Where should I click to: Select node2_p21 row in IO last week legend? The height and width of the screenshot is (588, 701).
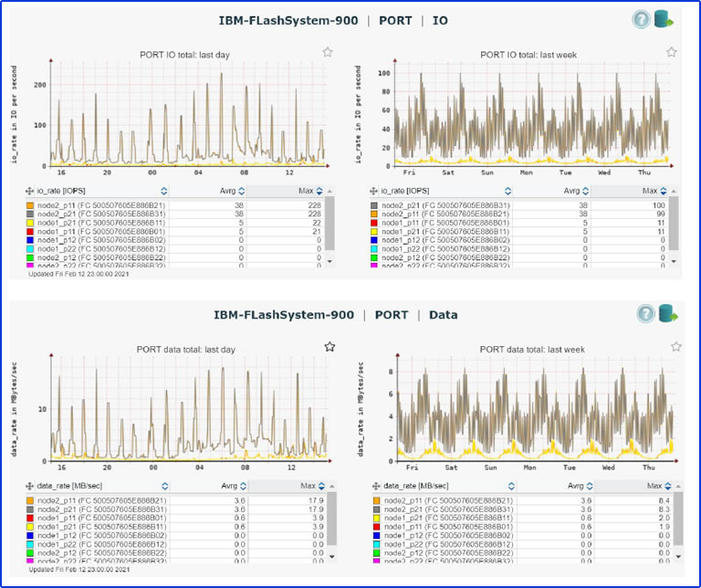pyautogui.click(x=519, y=205)
